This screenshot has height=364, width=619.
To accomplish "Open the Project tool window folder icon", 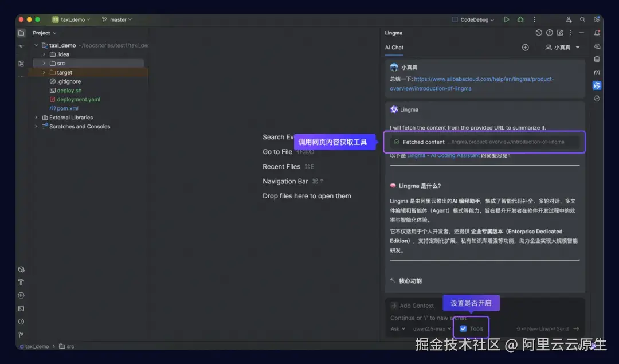I will (21, 33).
